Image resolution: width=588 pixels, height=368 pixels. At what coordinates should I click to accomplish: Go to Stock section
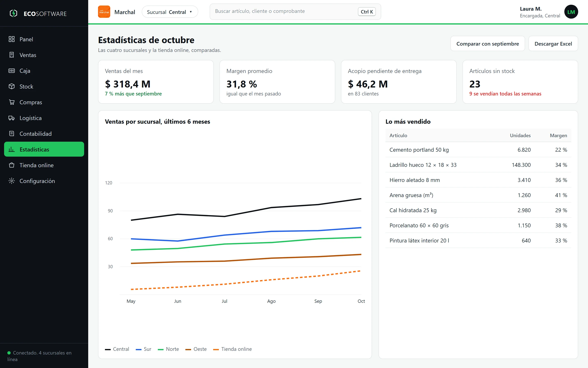[x=44, y=86]
